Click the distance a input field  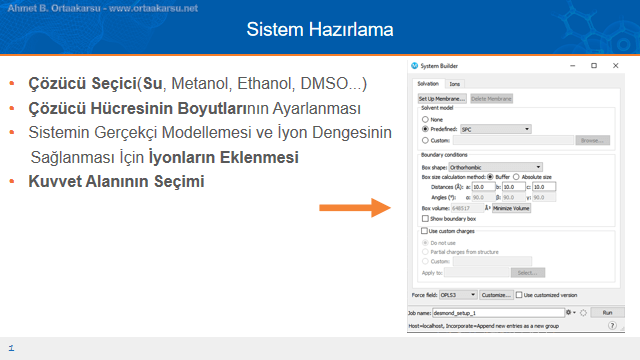pyautogui.click(x=483, y=187)
